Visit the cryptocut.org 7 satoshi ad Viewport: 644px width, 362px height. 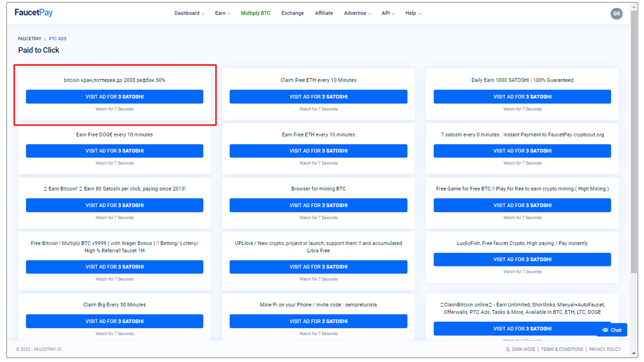tap(522, 151)
